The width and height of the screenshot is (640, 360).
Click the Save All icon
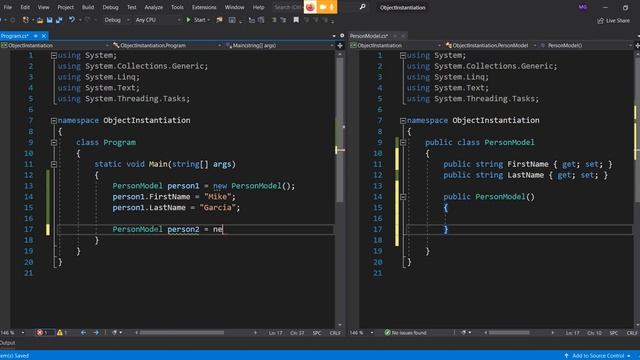59,20
